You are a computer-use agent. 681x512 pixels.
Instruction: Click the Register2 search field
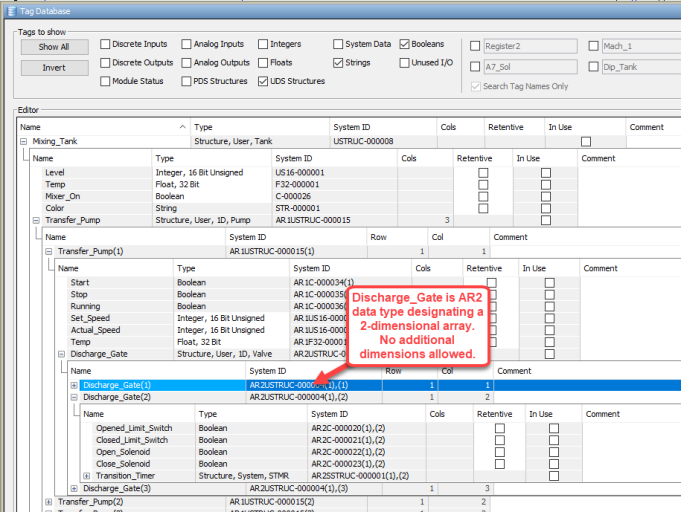pos(529,46)
